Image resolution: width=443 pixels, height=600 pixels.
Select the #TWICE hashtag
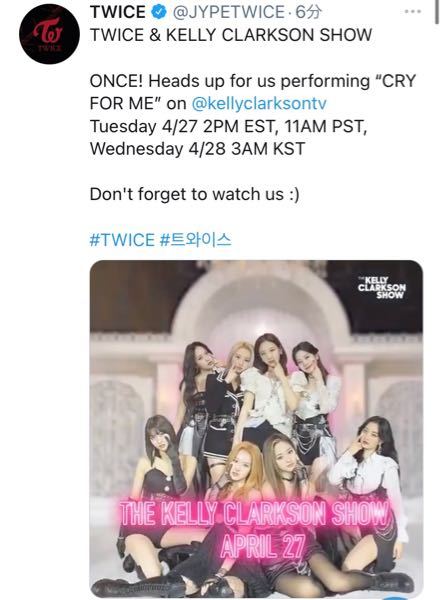tap(122, 240)
